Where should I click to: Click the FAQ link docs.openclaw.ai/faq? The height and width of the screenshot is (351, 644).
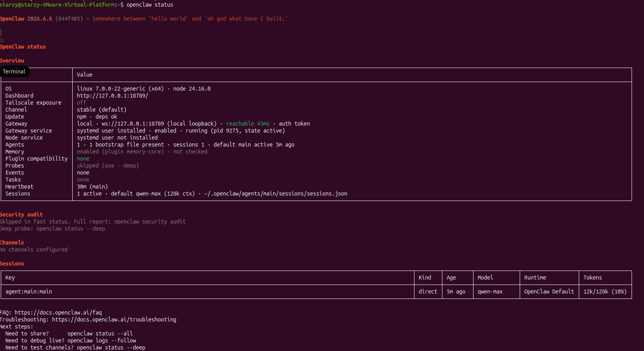tap(58, 313)
